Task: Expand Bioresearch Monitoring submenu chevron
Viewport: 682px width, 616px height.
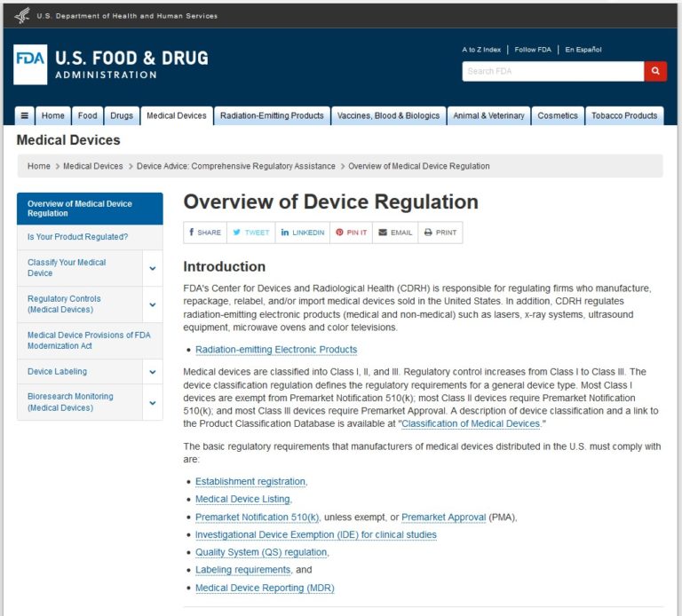Action: pos(153,403)
